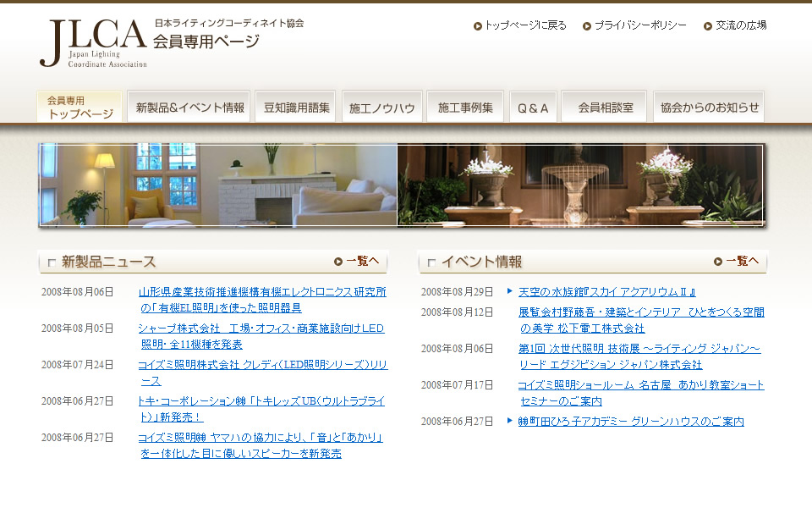The image size is (812, 508).
Task: Click event date 2008年08月12日
Action: [x=458, y=312]
